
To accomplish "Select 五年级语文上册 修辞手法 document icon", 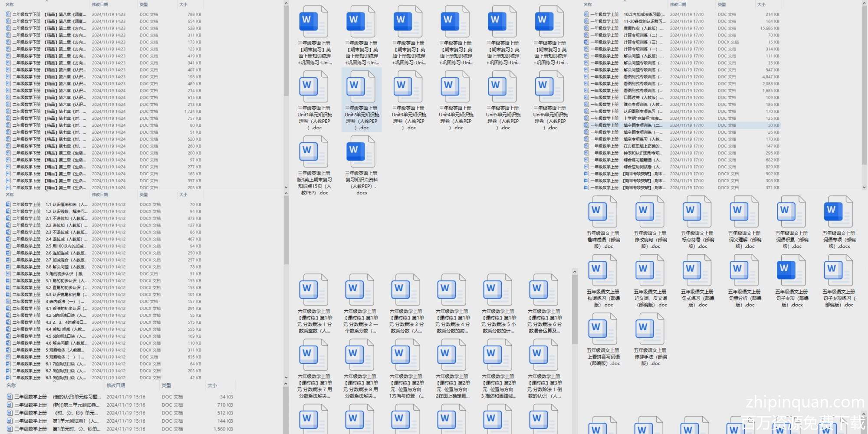I will (650, 329).
